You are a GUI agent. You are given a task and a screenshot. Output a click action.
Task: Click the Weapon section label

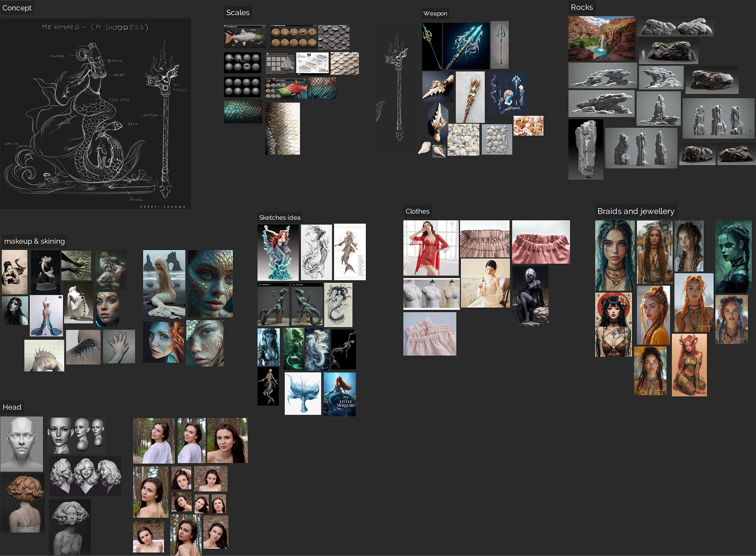[435, 13]
